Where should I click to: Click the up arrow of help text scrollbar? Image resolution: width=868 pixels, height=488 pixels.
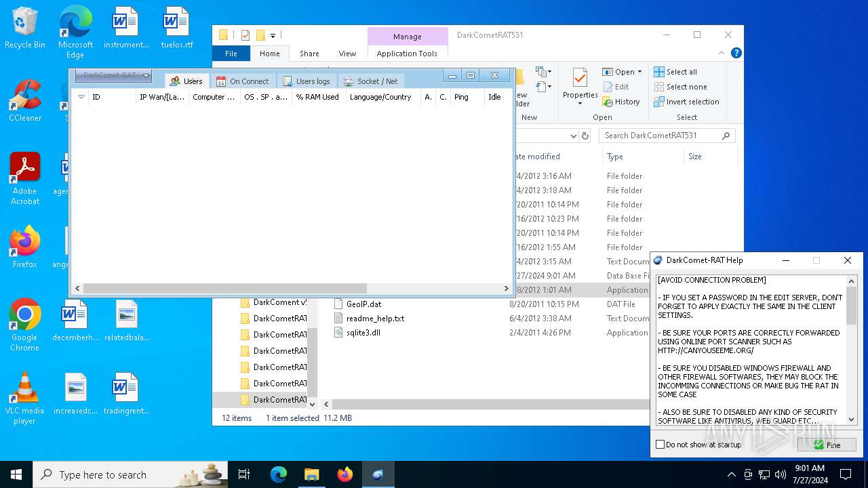(852, 281)
